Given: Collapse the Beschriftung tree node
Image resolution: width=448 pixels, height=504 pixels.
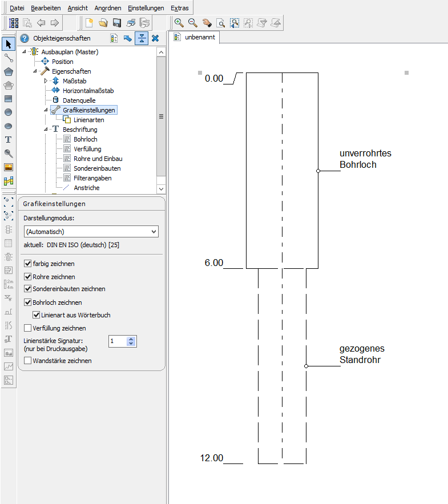Looking at the screenshot, I should pyautogui.click(x=46, y=129).
